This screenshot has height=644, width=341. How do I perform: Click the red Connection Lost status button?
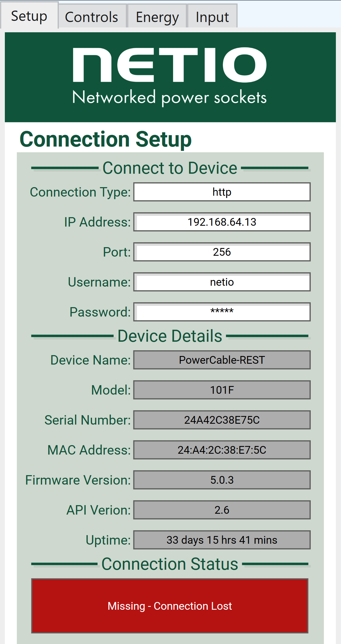[x=170, y=606]
